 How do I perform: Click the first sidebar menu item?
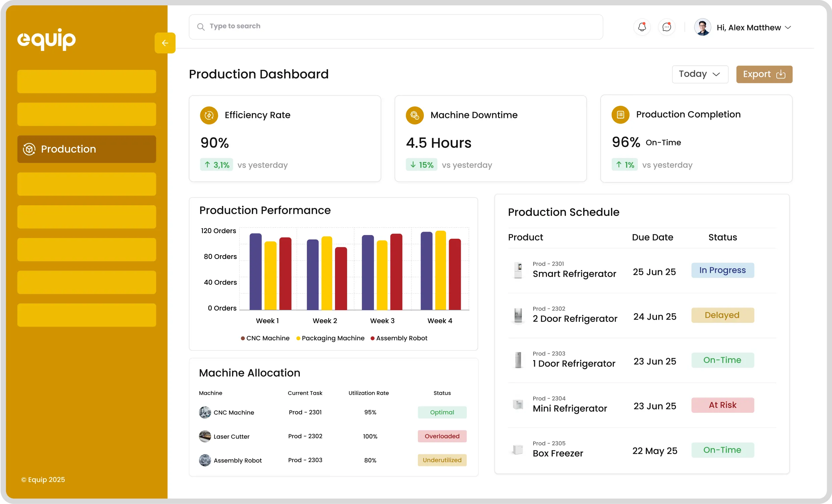click(87, 82)
